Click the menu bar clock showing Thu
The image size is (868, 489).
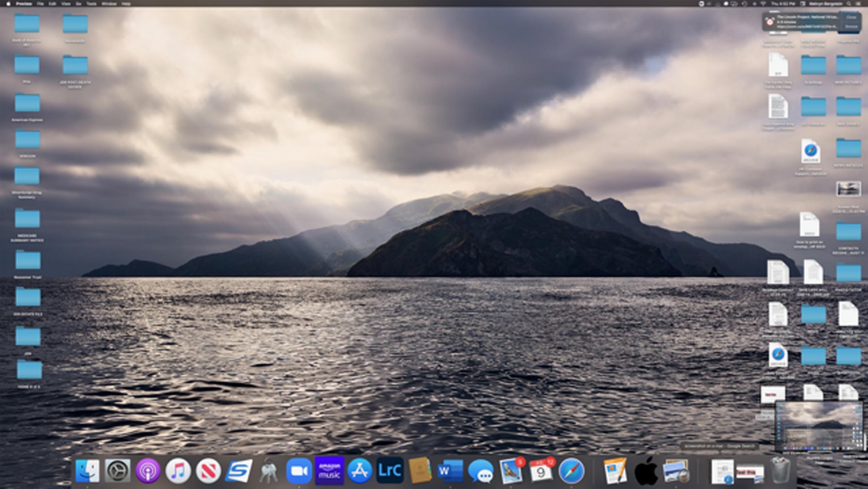[783, 3]
